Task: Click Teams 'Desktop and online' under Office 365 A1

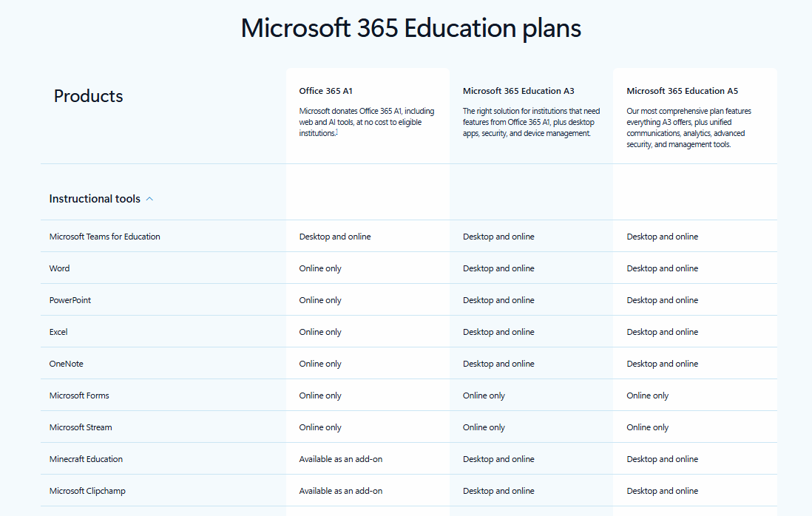Action: pyautogui.click(x=335, y=237)
